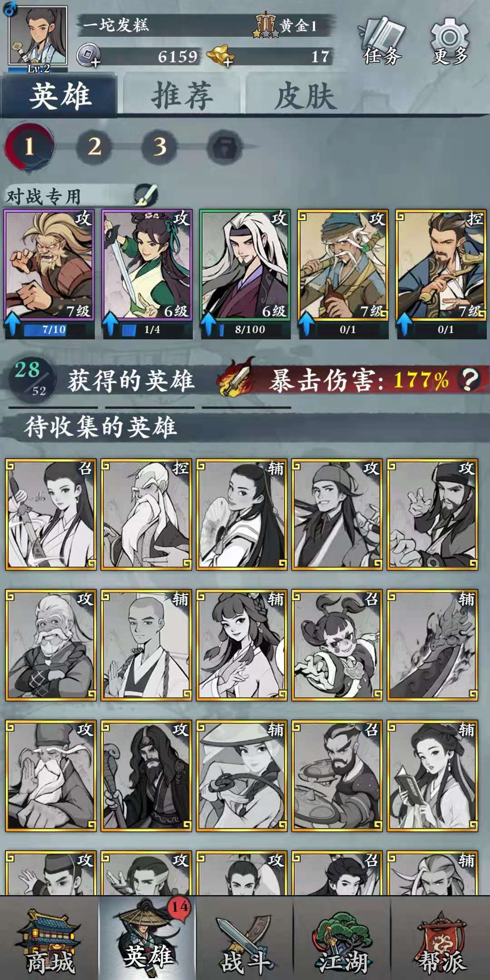
Task: Tap upgrade arrow on the 1/4 swordswoman
Action: pos(110,325)
